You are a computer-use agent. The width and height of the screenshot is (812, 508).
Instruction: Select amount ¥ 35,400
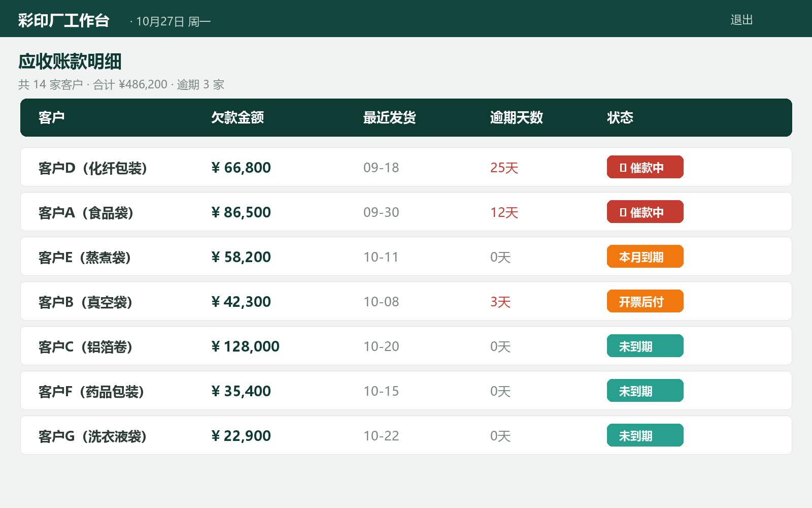(x=241, y=391)
